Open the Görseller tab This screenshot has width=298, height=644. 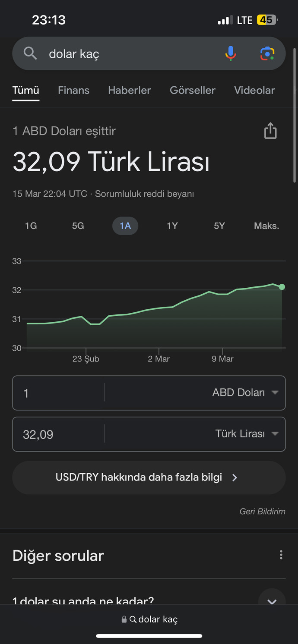tap(193, 90)
